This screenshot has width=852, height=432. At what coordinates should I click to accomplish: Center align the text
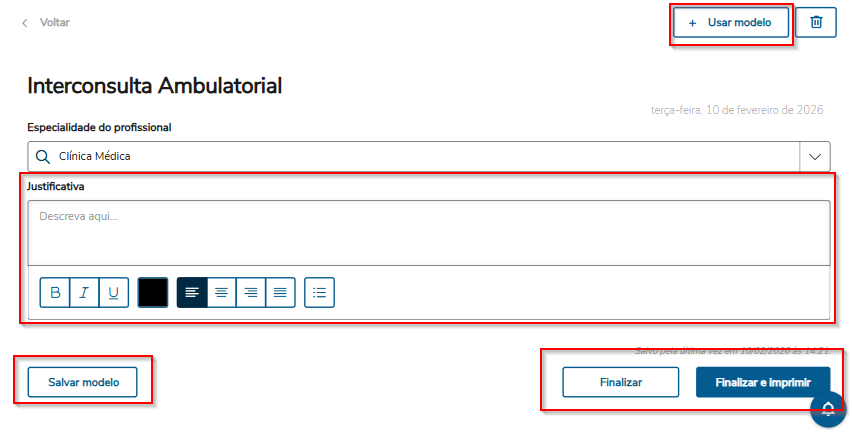[222, 292]
